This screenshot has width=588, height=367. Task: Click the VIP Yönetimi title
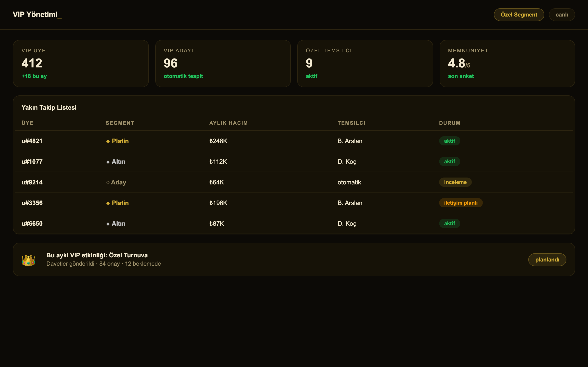coord(37,14)
